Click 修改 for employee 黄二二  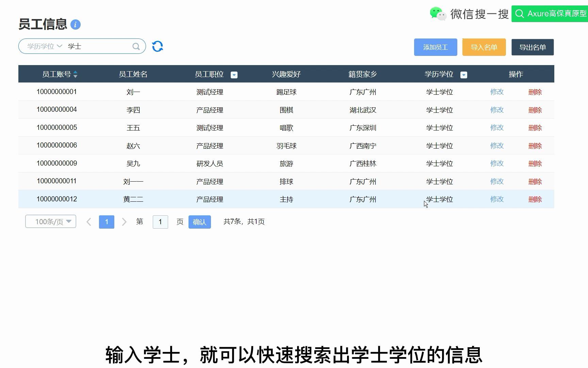point(497,199)
